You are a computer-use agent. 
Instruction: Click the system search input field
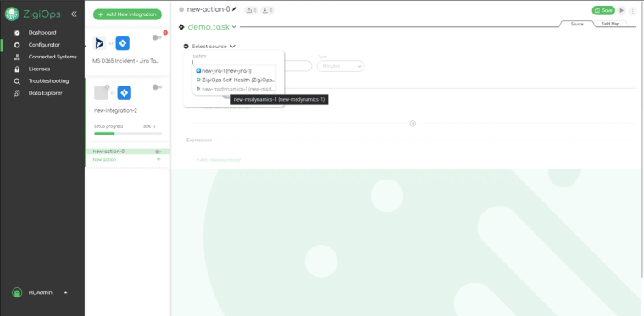point(234,63)
